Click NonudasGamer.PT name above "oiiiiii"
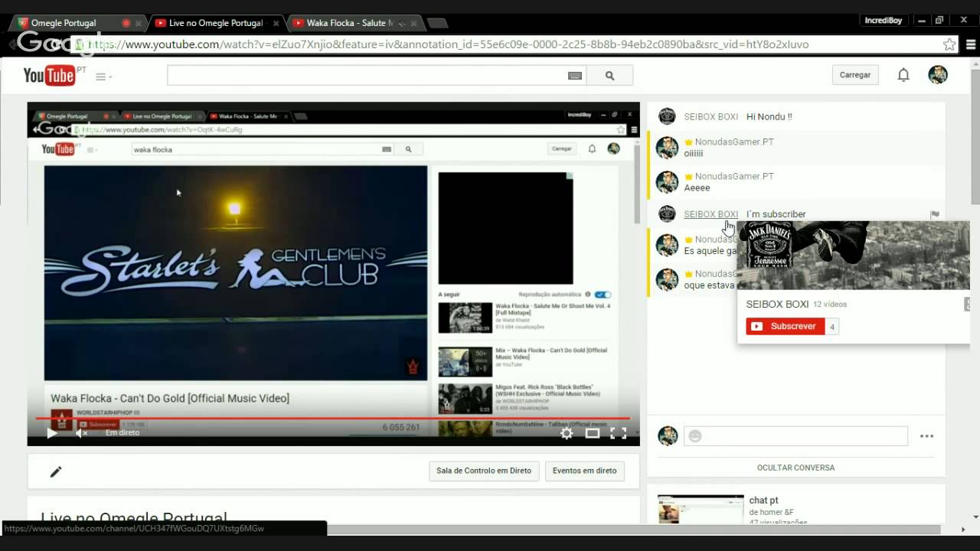Screen dimensions: 980x551 pos(734,142)
